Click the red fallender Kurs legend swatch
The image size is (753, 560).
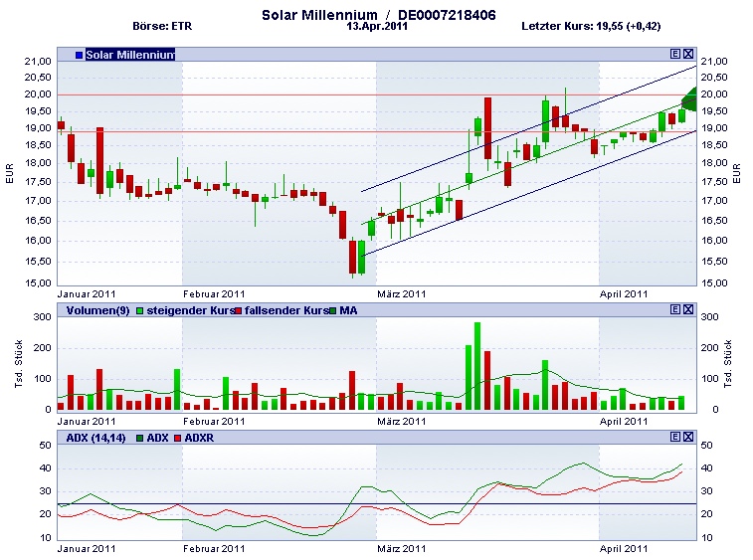(x=238, y=310)
